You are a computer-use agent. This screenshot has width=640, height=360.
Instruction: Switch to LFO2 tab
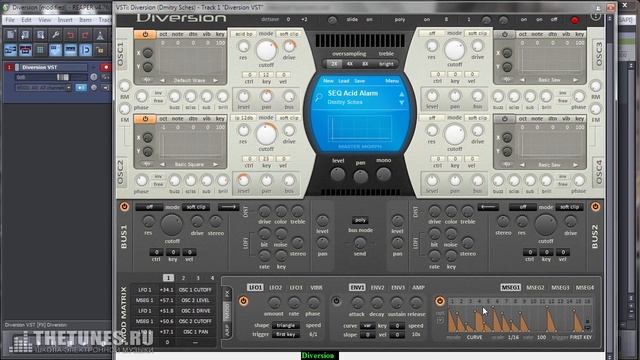coord(276,288)
